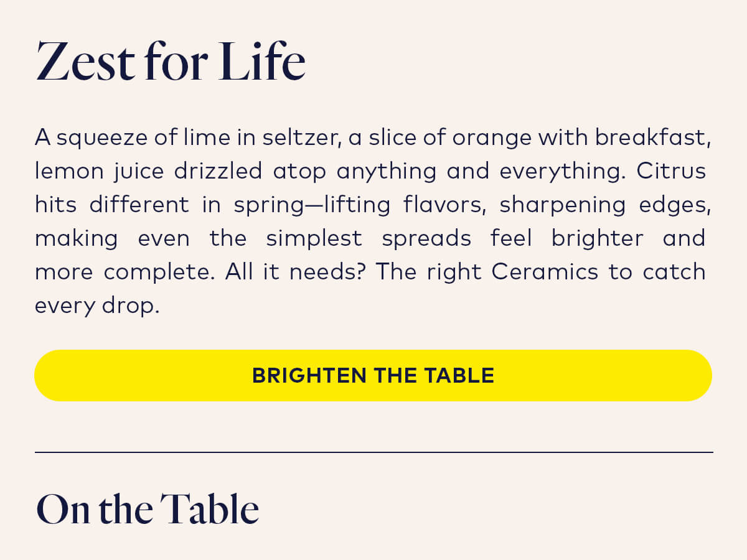Image resolution: width=747 pixels, height=560 pixels.
Task: Click the yellow pill-shaped call-to-action
Action: pos(374,375)
